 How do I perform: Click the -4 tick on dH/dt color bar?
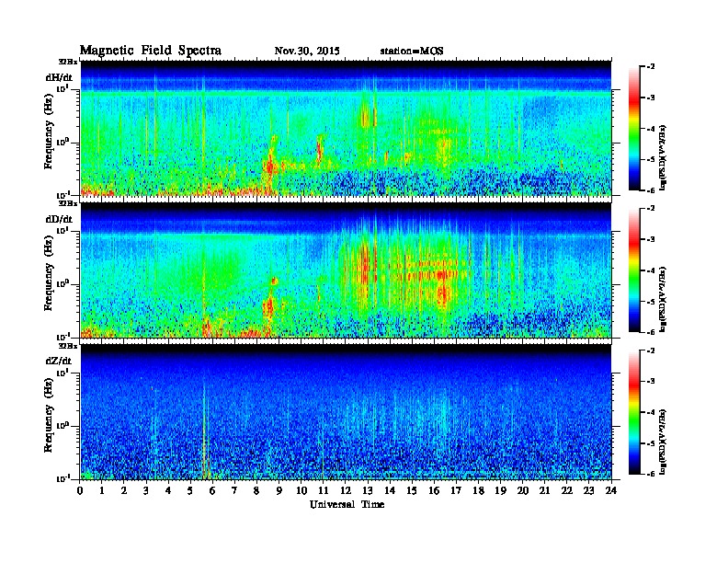(651, 129)
